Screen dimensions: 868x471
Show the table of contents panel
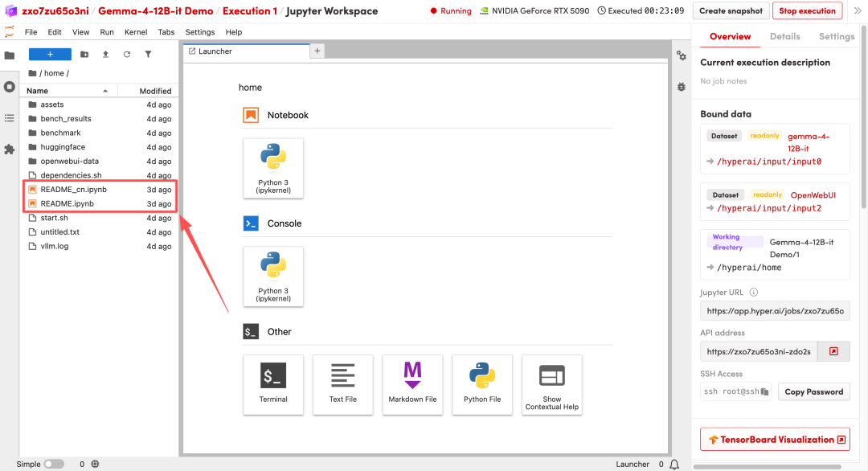click(10, 118)
